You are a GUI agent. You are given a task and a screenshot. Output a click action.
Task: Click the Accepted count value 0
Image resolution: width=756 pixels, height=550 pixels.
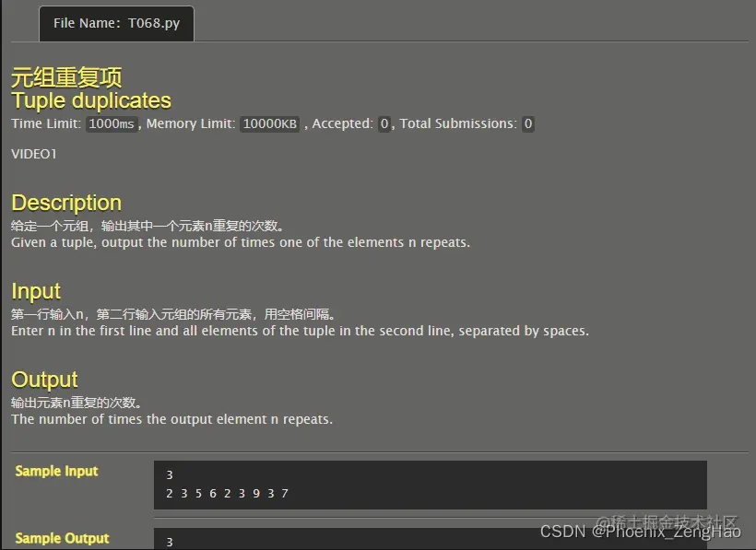point(384,123)
